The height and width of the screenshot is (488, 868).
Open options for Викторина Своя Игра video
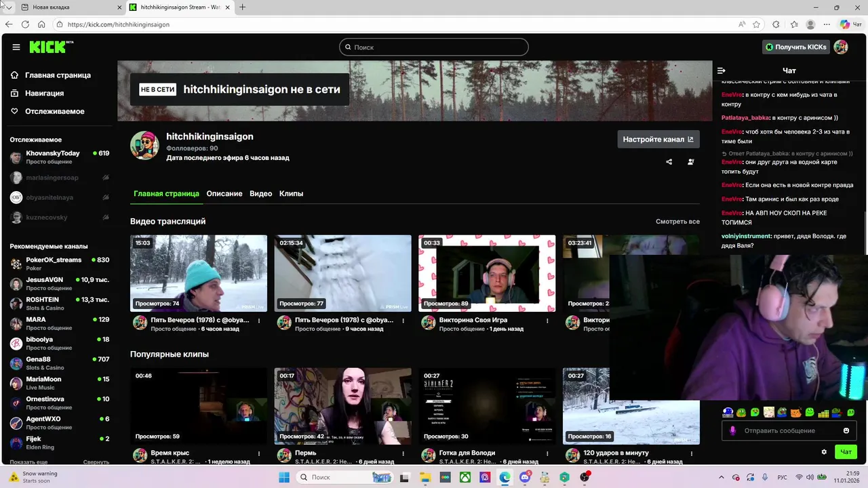[547, 321]
